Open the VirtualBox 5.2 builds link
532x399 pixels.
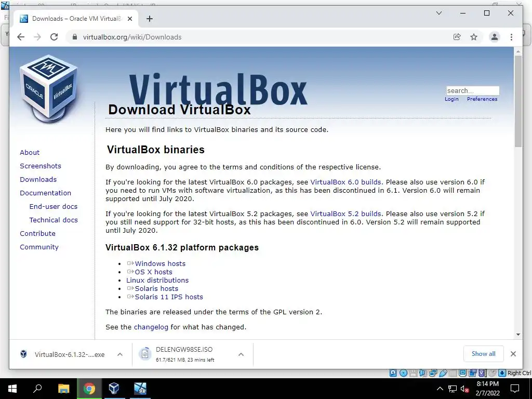[345, 214]
